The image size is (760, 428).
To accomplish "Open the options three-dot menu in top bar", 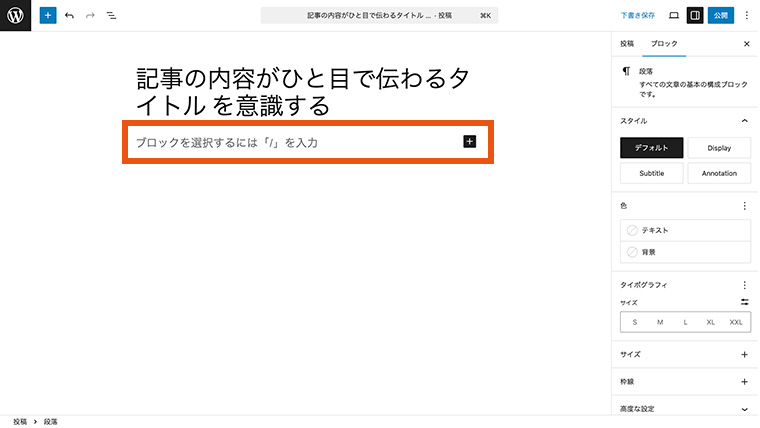I will [x=746, y=16].
